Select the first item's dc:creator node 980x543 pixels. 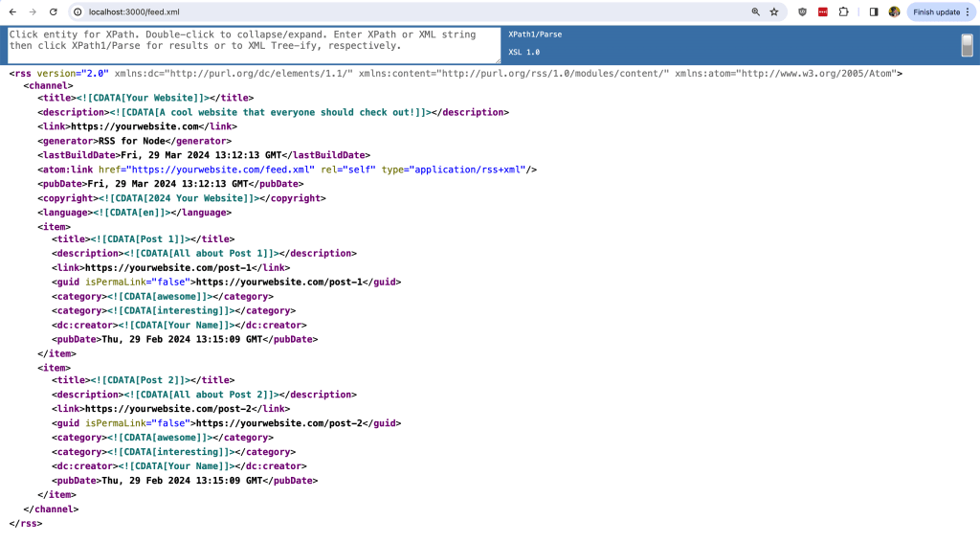click(x=179, y=326)
